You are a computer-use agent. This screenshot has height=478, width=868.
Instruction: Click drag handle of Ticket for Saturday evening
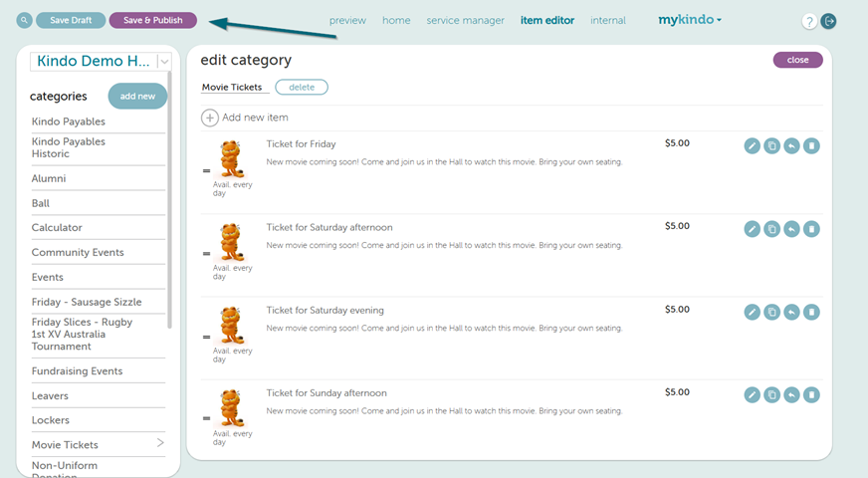point(206,338)
